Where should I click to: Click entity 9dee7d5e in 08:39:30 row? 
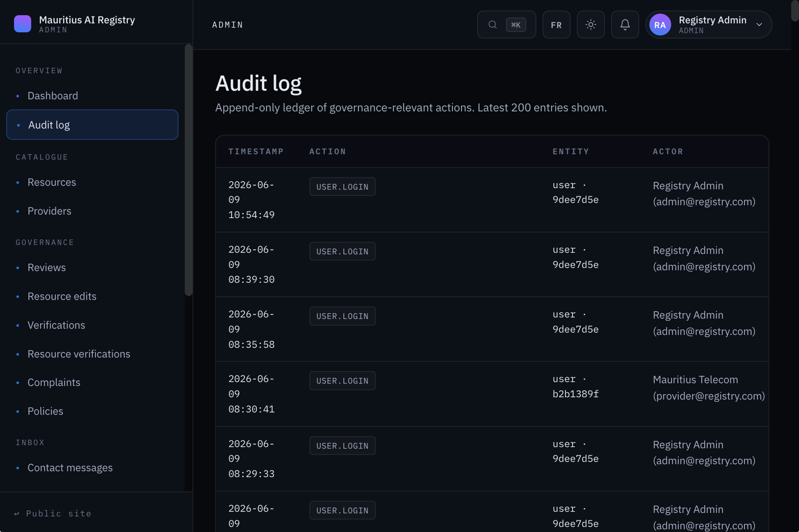click(x=575, y=265)
